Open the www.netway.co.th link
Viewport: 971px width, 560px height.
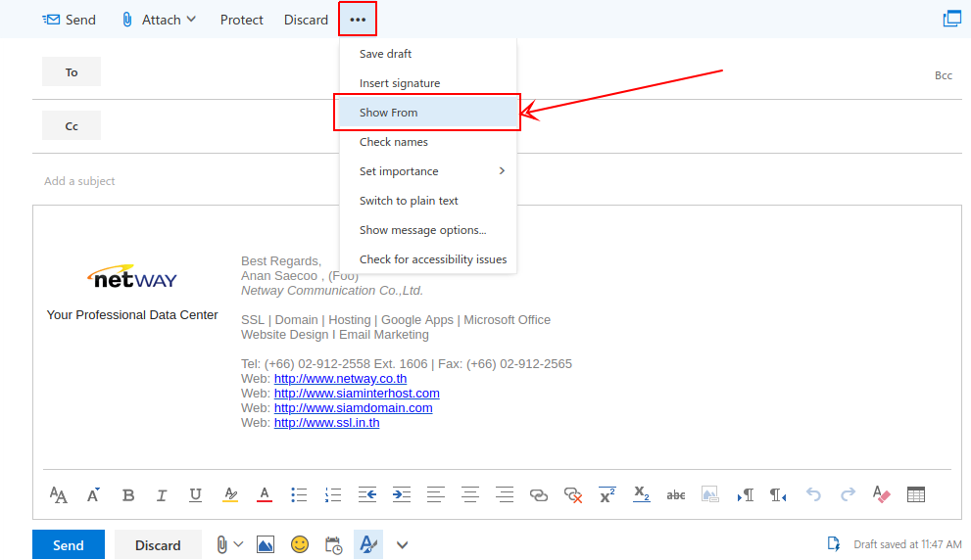coord(340,379)
